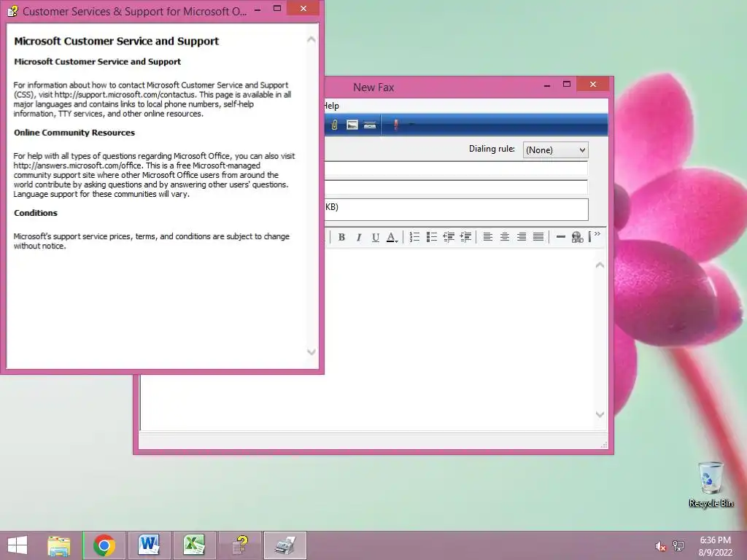Viewport: 747px width, 560px height.
Task: Toggle Bold formatting in the fax editor
Action: click(341, 237)
